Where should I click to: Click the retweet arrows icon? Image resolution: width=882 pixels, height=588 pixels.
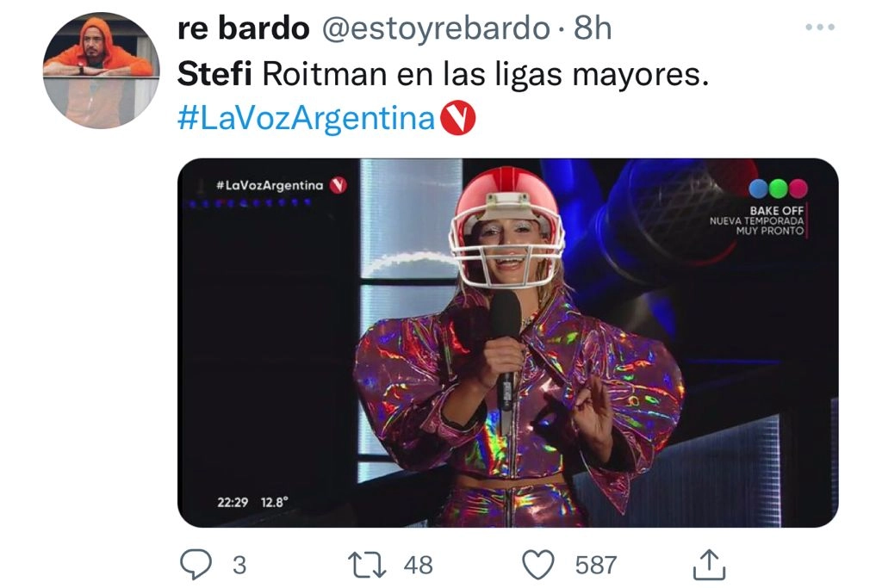367,565
